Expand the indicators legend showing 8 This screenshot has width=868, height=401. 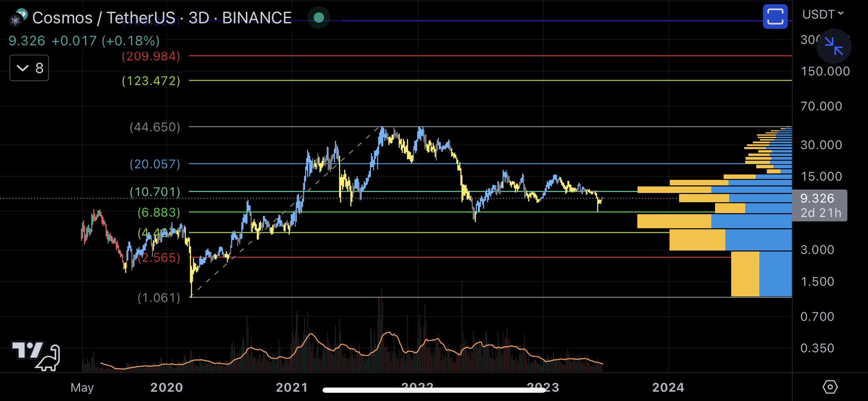[x=29, y=68]
